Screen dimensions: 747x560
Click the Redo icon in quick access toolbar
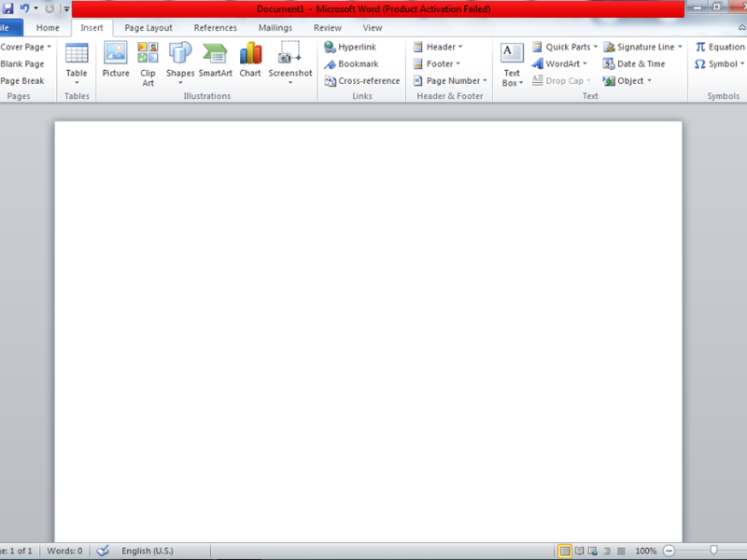point(49,8)
